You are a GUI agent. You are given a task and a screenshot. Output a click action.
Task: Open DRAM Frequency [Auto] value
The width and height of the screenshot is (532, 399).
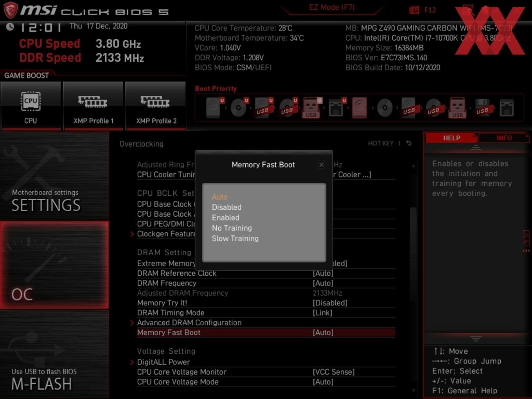tap(323, 283)
